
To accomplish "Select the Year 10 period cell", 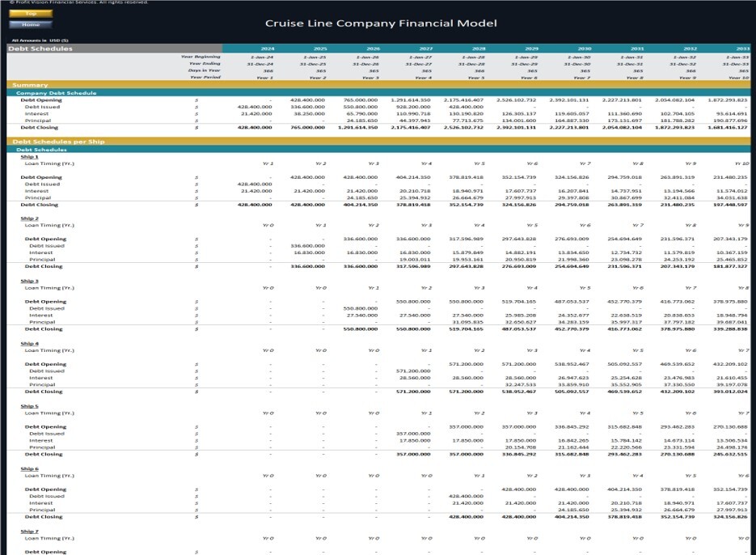I will [x=739, y=78].
